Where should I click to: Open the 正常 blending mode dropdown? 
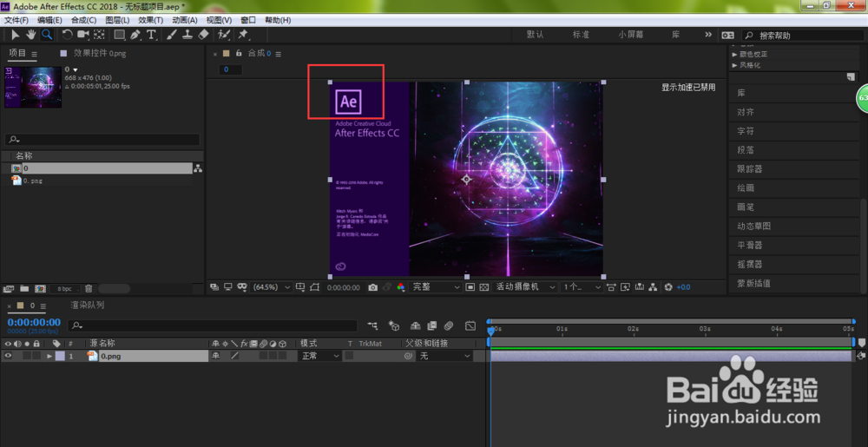(319, 356)
